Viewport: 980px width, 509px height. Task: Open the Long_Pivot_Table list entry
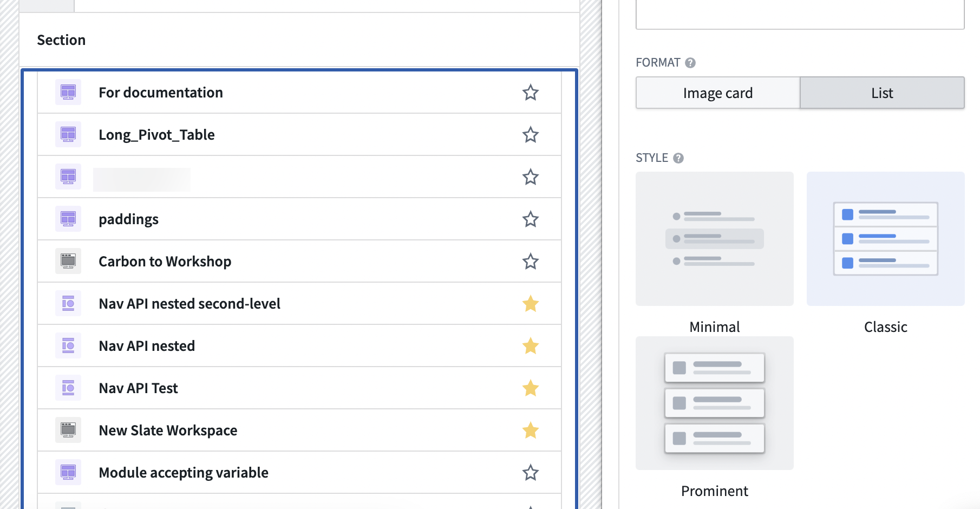pos(156,135)
